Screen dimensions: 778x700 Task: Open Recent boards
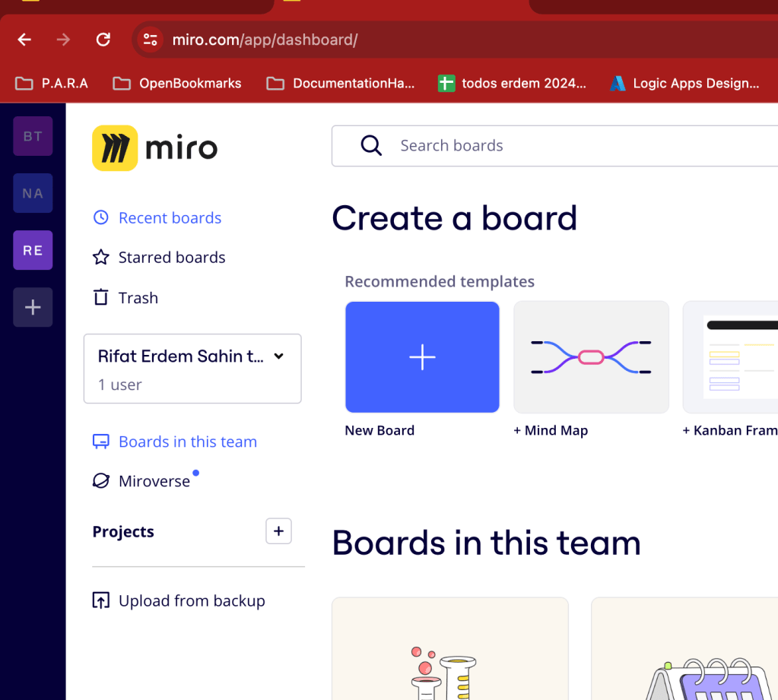tap(157, 217)
